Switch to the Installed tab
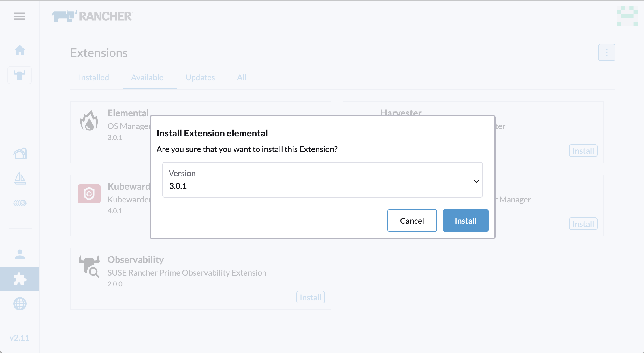Viewport: 644px width, 353px height. pyautogui.click(x=94, y=77)
